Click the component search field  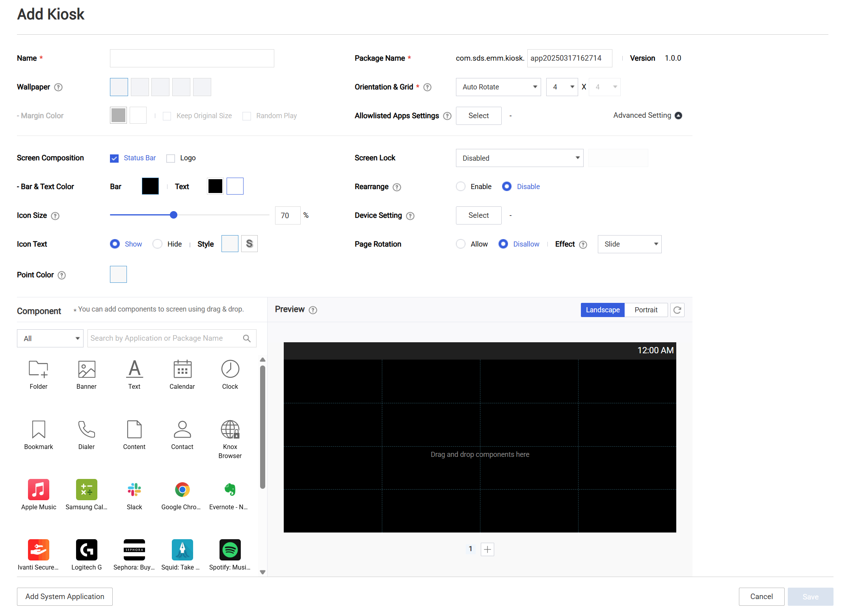166,338
